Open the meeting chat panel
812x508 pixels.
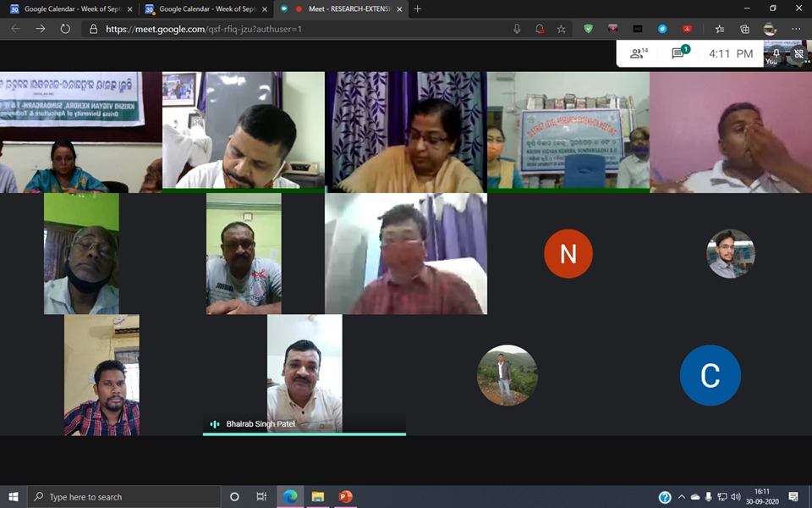(x=679, y=53)
